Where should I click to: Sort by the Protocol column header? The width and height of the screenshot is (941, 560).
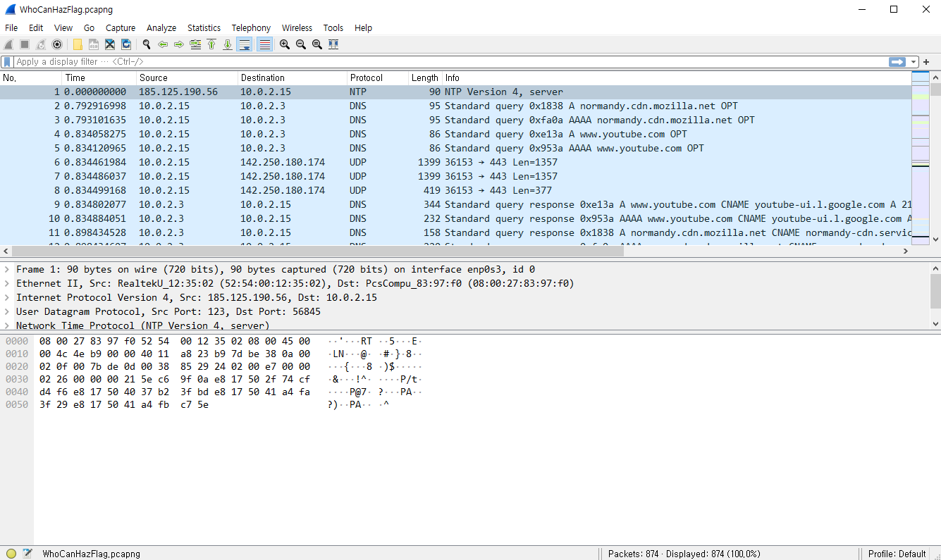coord(378,78)
